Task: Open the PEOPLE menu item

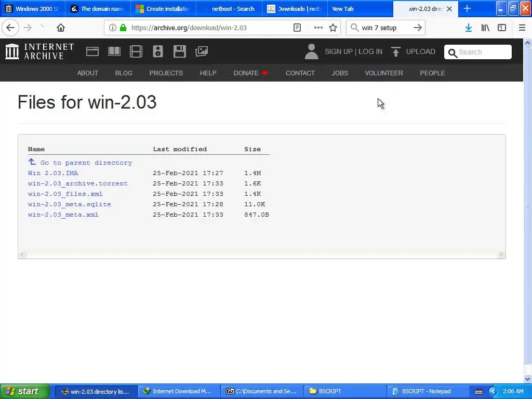Action: [433, 73]
